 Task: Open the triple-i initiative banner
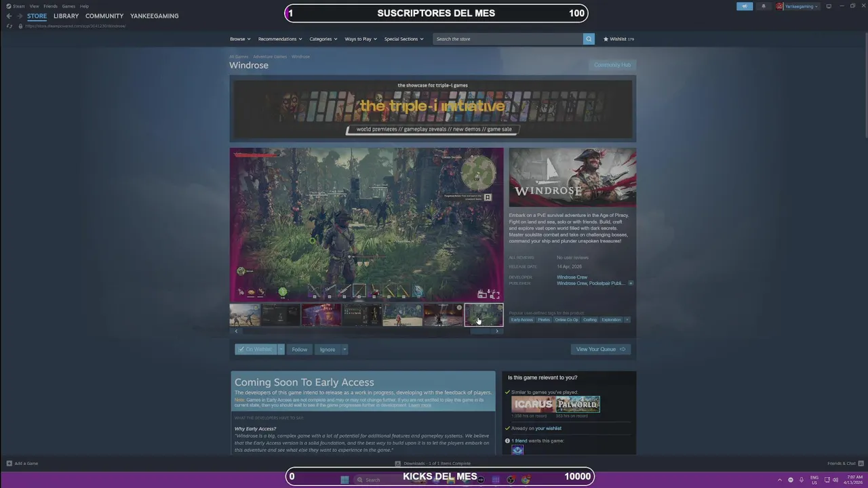point(433,108)
